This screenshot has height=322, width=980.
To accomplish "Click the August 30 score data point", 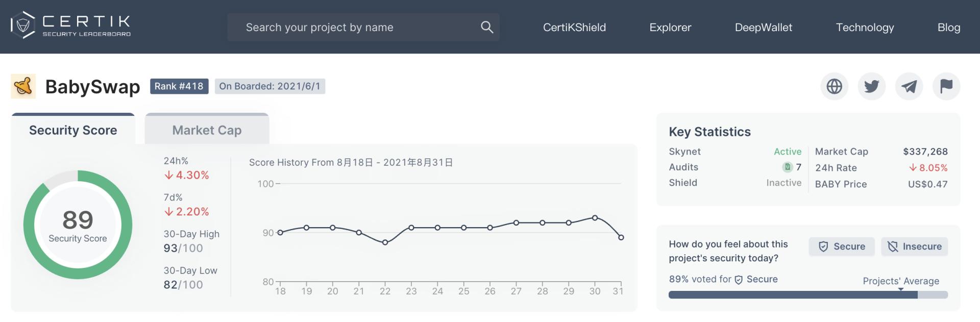I will 595,218.
